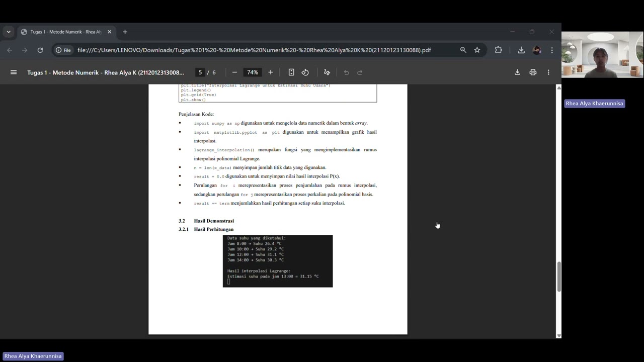Click Rhea Alya Khaerunnisa webcam video
Screen dimensions: 644x362
(602, 55)
